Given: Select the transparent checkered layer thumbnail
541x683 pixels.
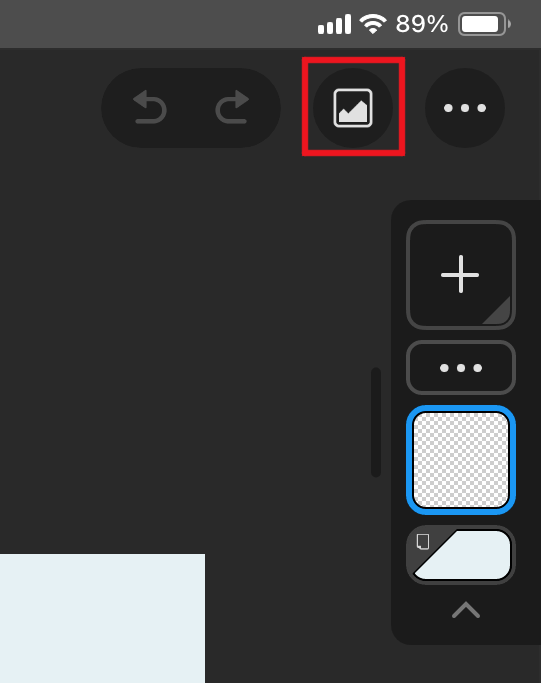Looking at the screenshot, I should [x=461, y=460].
